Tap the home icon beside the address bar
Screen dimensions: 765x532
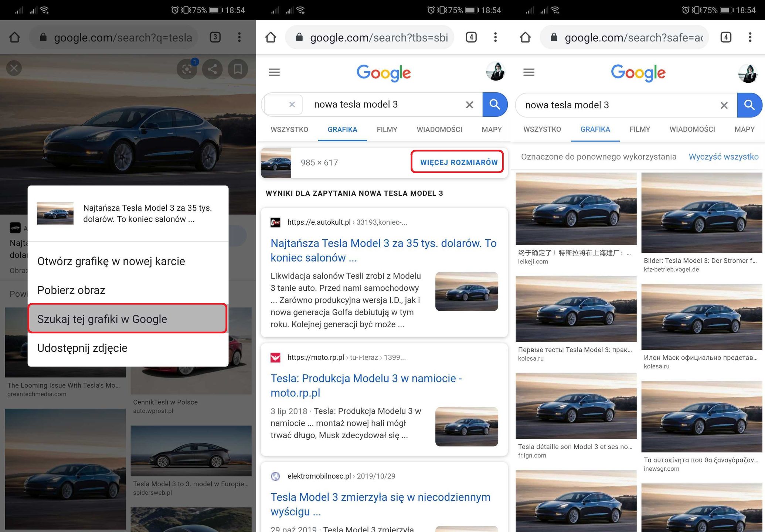coord(271,37)
